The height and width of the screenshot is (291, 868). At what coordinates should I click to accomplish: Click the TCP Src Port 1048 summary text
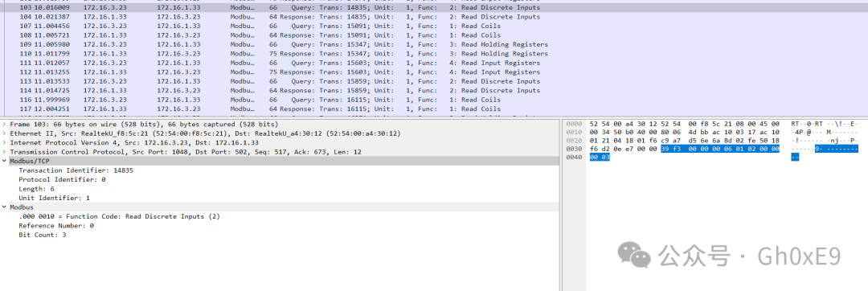tap(186, 152)
